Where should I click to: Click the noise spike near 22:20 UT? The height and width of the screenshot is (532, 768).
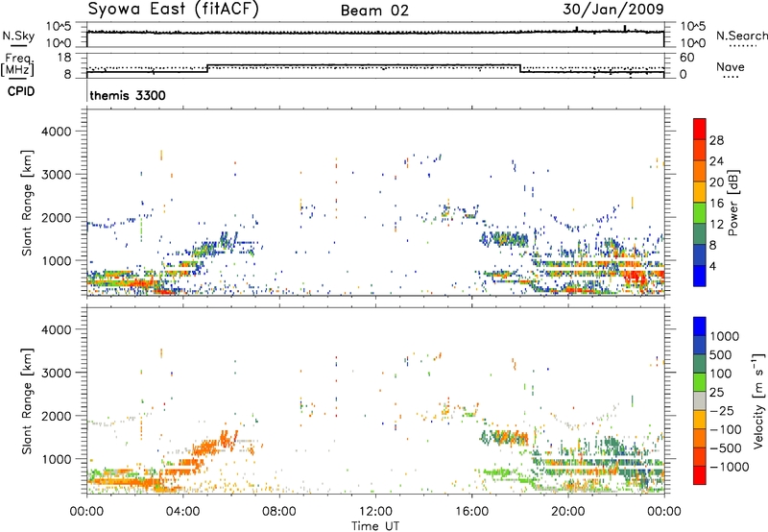pyautogui.click(x=625, y=29)
